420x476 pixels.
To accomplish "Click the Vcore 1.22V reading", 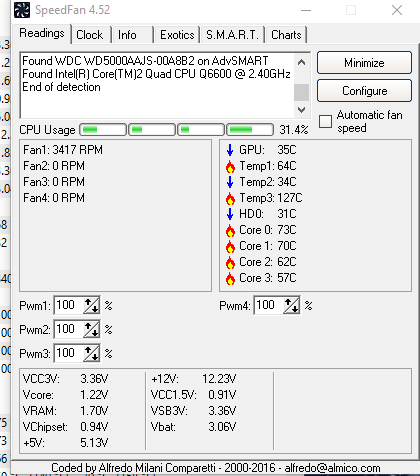I will [x=65, y=395].
